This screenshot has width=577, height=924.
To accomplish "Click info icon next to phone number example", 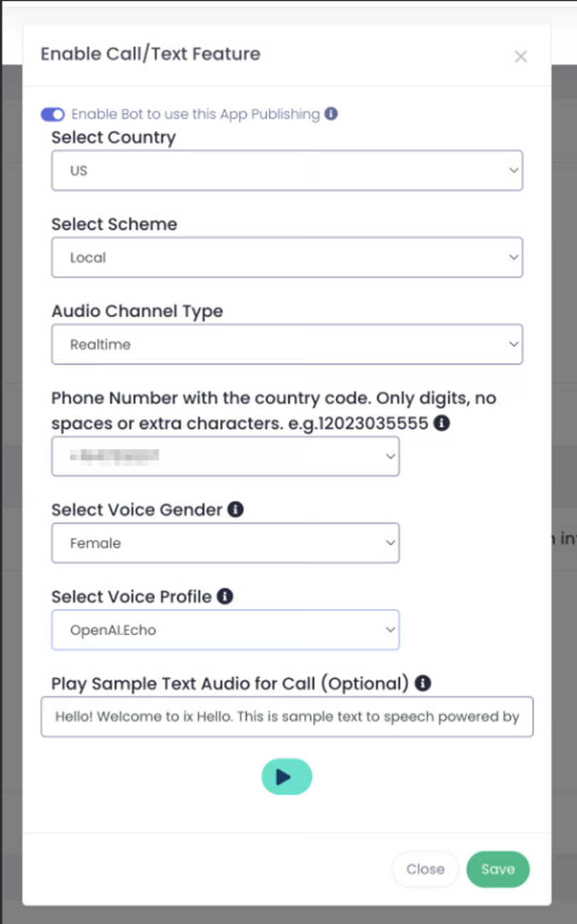I will 441,423.
